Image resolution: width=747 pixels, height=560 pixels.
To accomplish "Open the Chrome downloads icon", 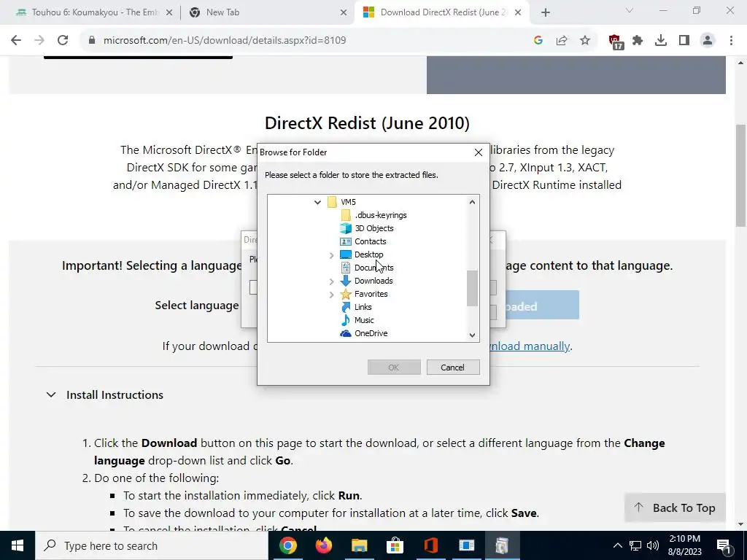I will click(x=661, y=41).
